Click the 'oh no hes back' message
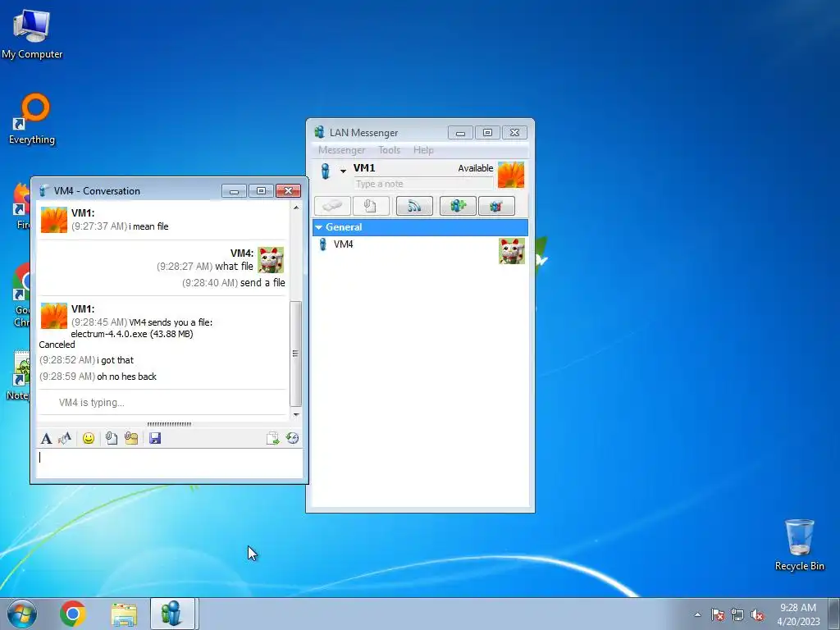 [126, 377]
